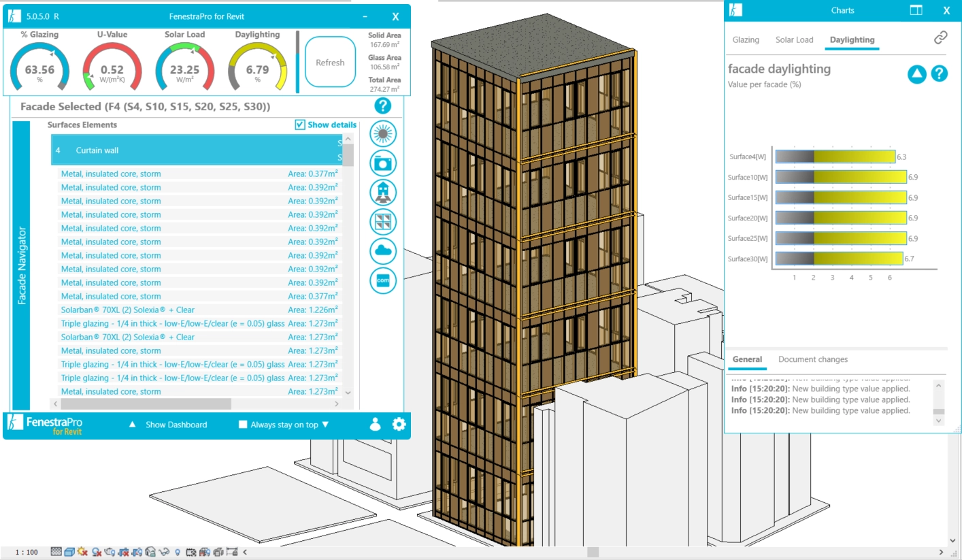962x560 pixels.
Task: Click the Surface4[W] chart bar
Action: 835,157
